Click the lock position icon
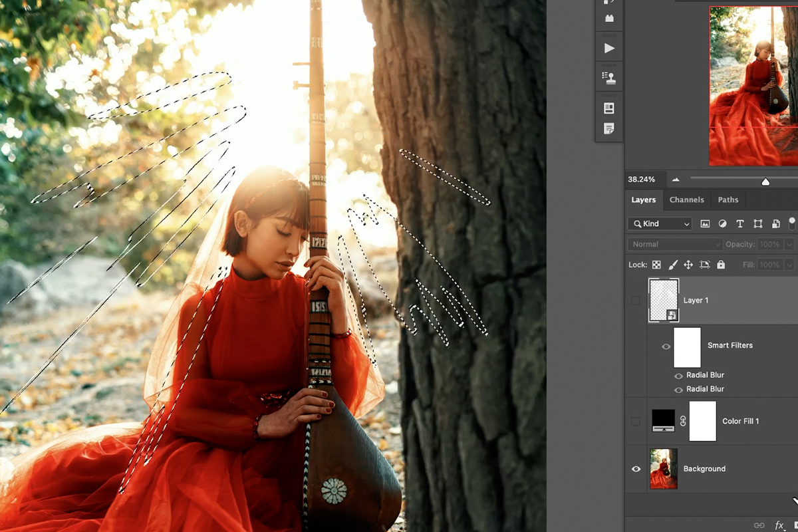 [688, 265]
